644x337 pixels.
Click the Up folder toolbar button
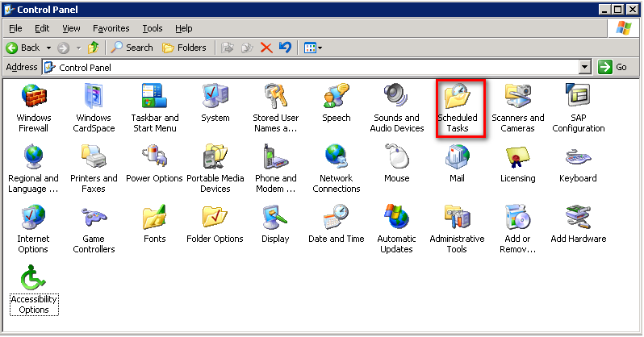(x=94, y=48)
